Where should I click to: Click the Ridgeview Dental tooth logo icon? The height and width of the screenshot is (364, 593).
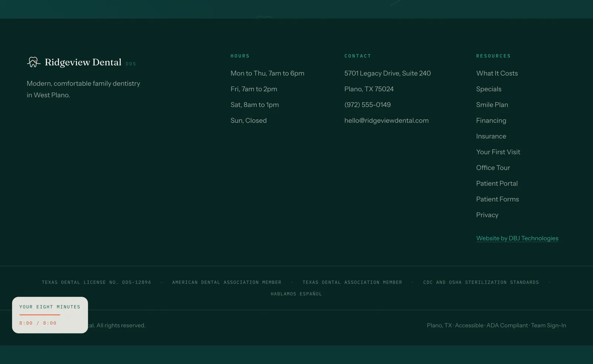(x=34, y=62)
